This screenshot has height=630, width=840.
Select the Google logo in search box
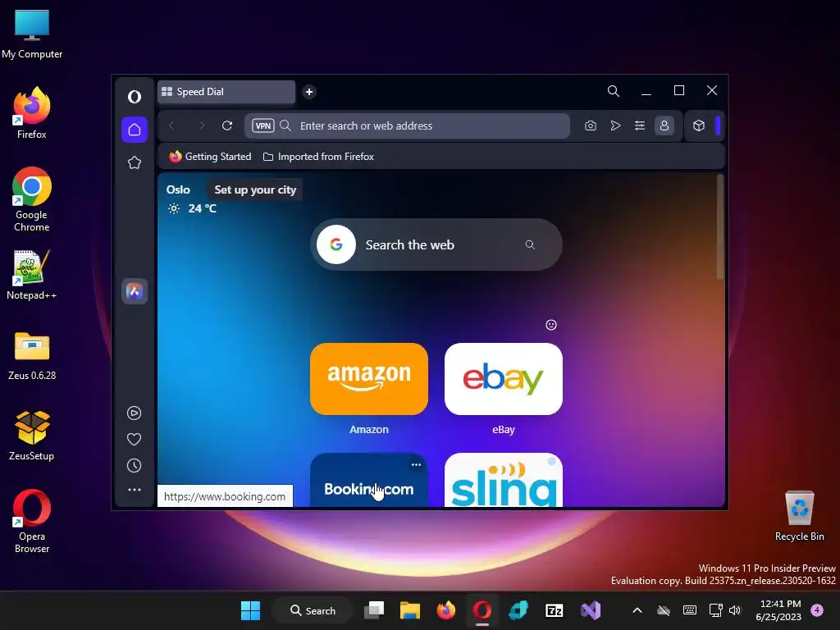pyautogui.click(x=336, y=244)
